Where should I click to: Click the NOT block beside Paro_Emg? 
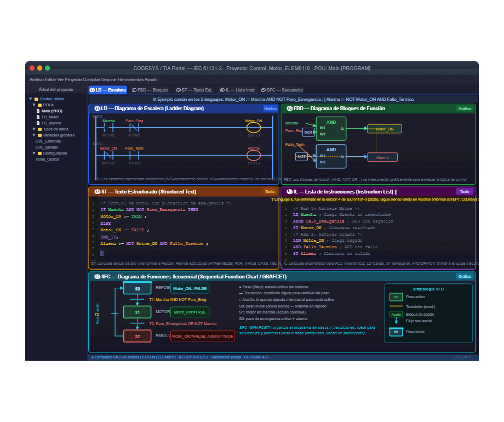pos(308,132)
